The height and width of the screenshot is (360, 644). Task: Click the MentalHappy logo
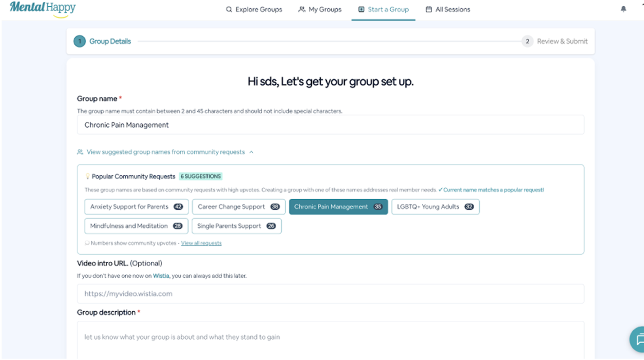coord(42,8)
